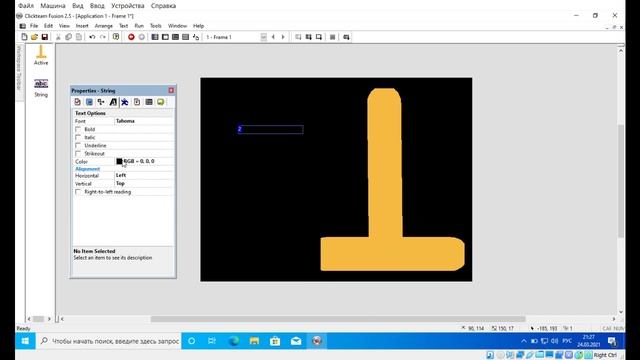Screen dimensions: 640x360
Task: Click the horizontal scrollbar of frame editor
Action: point(338,319)
